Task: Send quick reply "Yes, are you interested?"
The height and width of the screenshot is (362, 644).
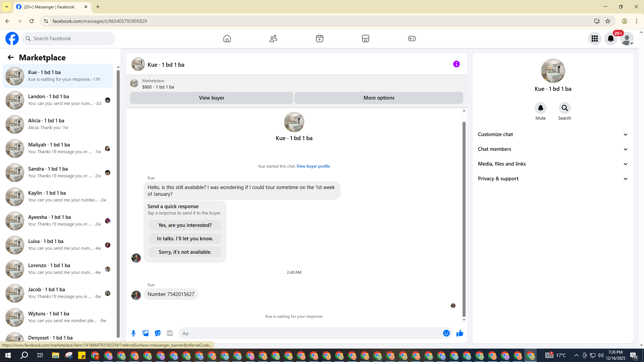Action: pos(185,225)
